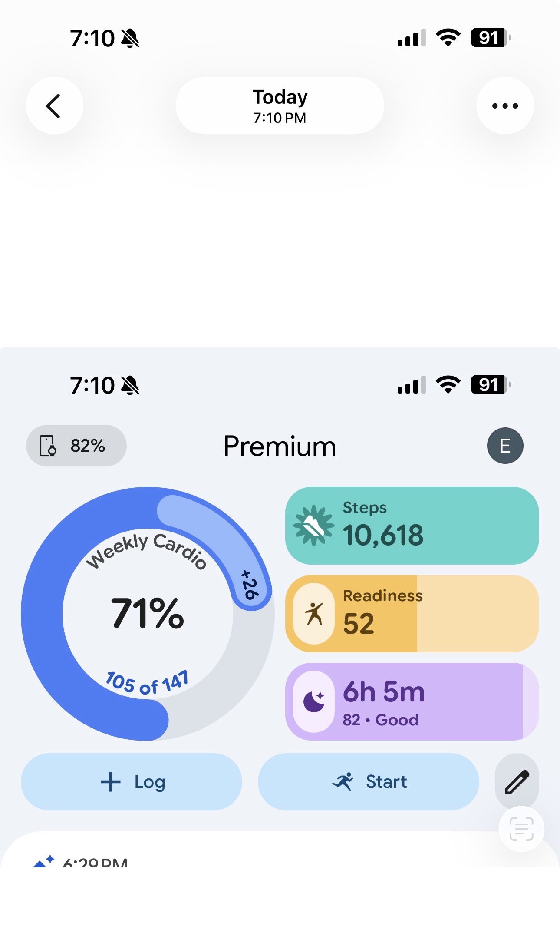Tap the Premium header title

[x=280, y=446]
